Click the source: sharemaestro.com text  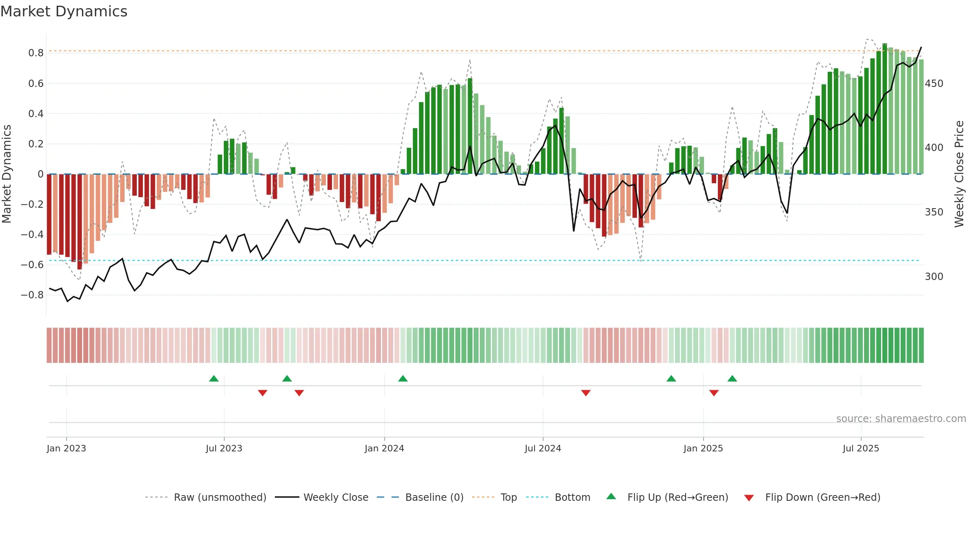click(901, 418)
